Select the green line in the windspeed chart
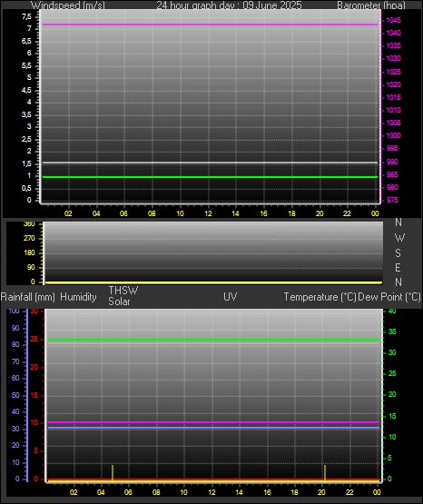Image resolution: width=423 pixels, height=504 pixels. [210, 177]
